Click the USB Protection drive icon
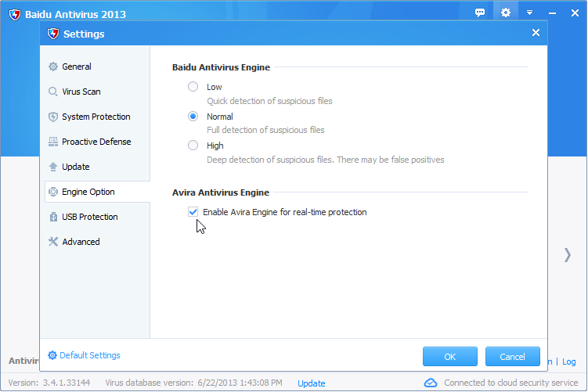The height and width of the screenshot is (392, 588). coord(53,217)
